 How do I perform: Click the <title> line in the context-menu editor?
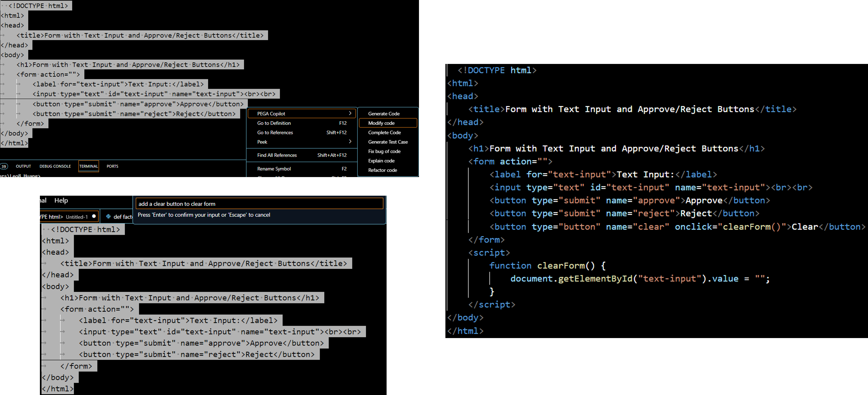pyautogui.click(x=140, y=35)
